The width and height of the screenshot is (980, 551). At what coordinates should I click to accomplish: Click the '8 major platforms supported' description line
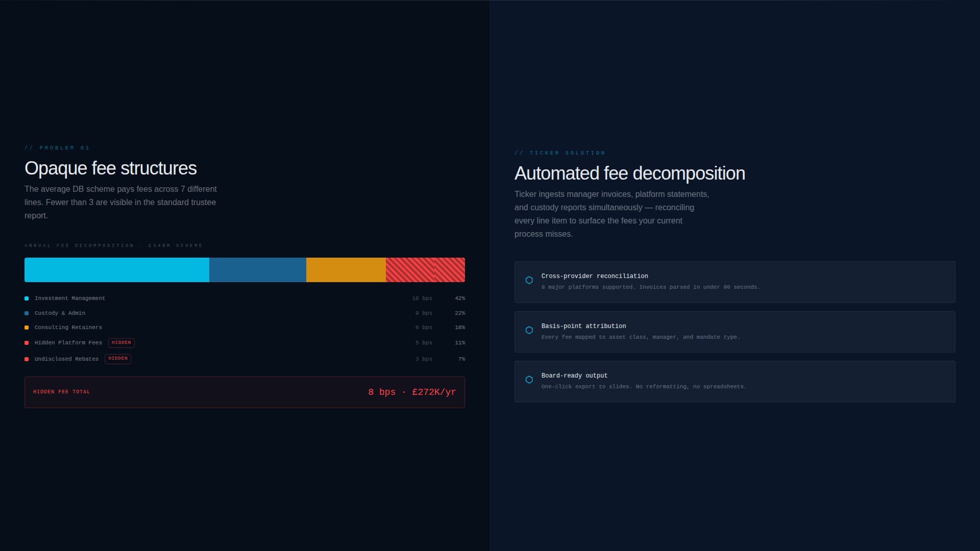click(x=651, y=287)
